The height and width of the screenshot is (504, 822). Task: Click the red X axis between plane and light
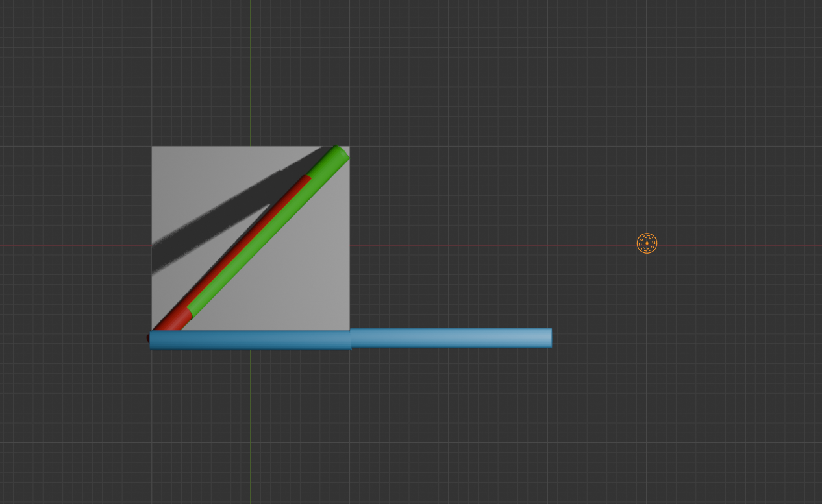pyautogui.click(x=493, y=245)
